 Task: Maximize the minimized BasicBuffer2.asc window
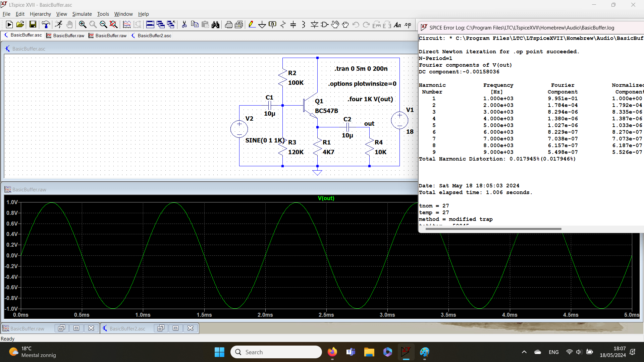(175, 328)
